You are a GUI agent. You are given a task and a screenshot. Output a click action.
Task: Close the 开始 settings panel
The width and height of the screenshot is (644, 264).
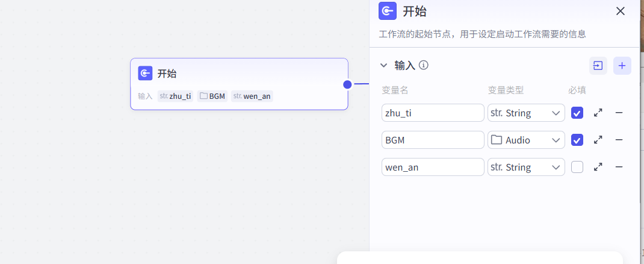(621, 11)
